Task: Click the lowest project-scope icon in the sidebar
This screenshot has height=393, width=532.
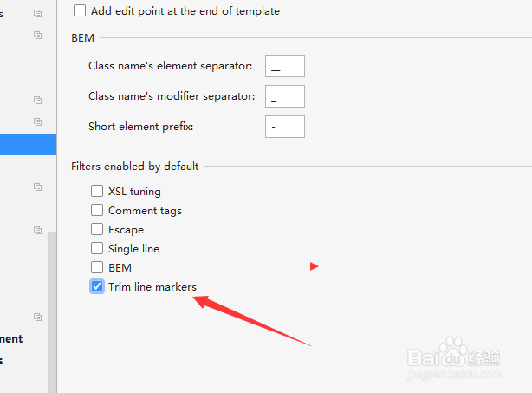Action: pos(37,318)
